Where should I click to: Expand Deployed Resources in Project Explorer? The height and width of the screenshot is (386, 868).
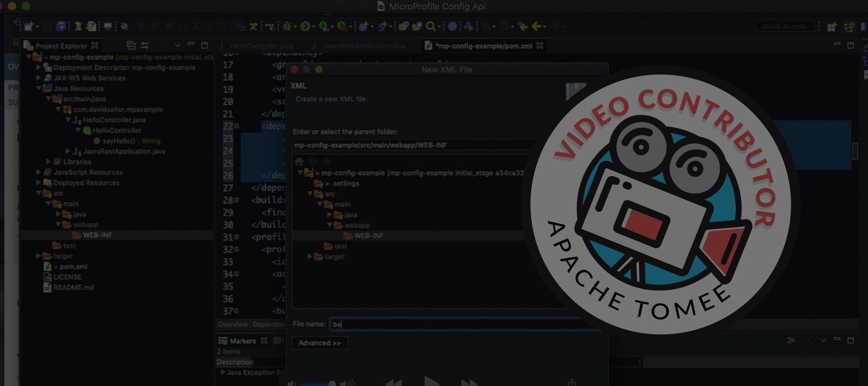point(39,182)
